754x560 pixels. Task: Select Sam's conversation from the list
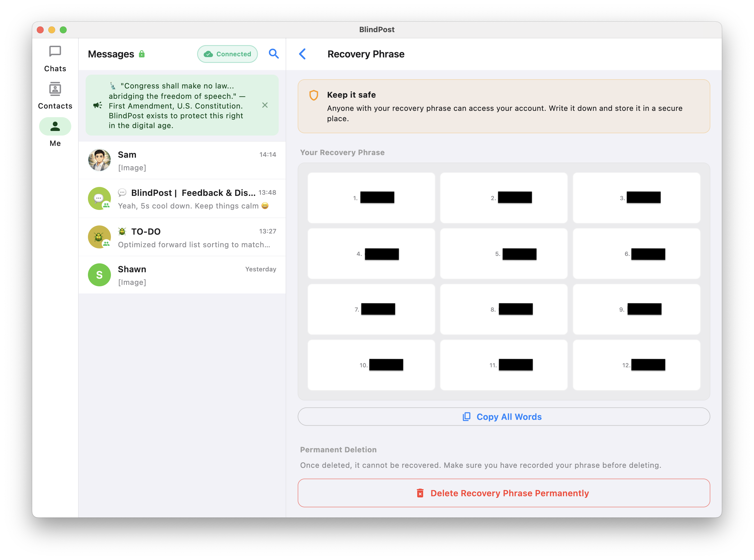182,160
